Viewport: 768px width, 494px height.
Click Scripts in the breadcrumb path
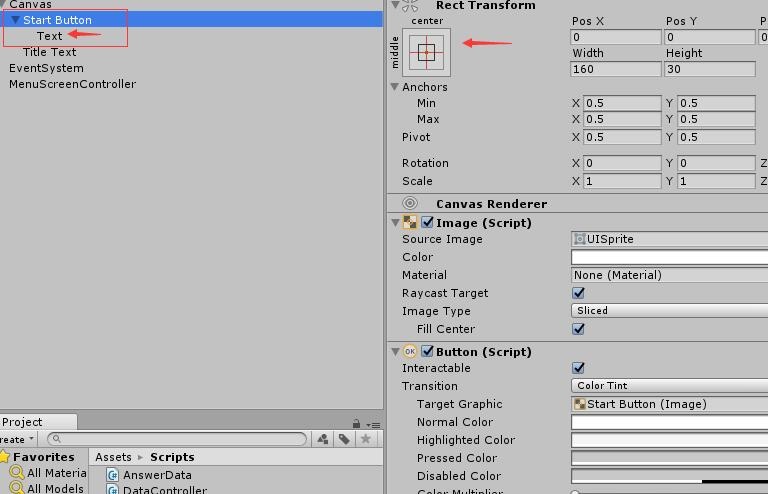pyautogui.click(x=172, y=457)
